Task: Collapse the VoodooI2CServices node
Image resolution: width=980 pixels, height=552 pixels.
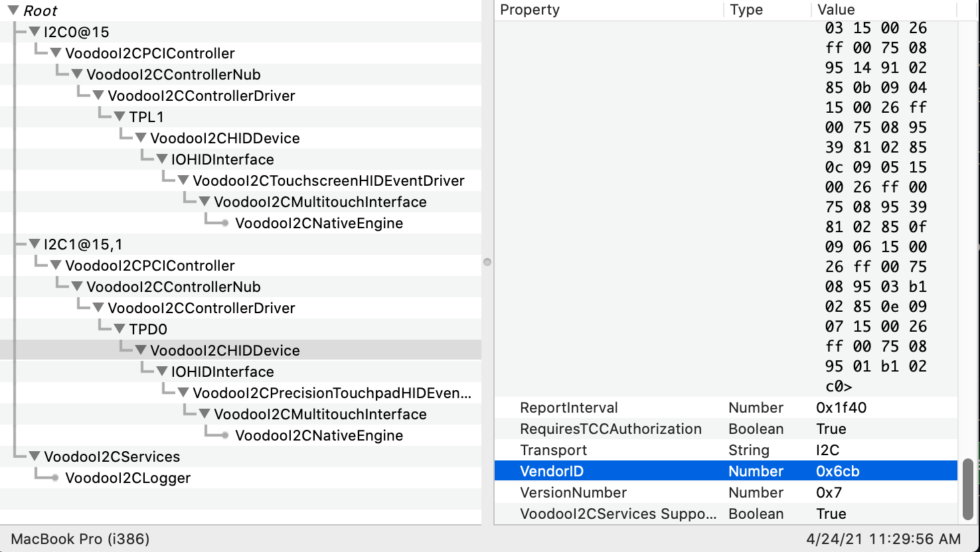Action: (34, 456)
